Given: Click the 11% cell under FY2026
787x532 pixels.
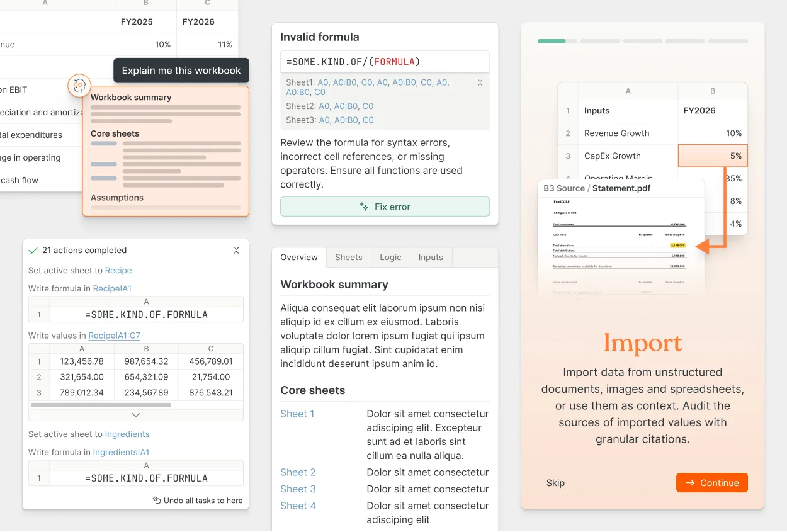Looking at the screenshot, I should point(208,45).
